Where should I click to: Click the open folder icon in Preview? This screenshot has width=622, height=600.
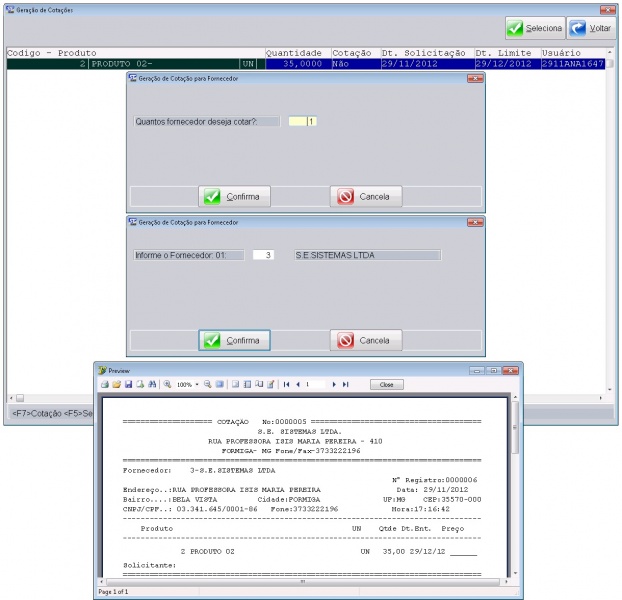click(116, 384)
